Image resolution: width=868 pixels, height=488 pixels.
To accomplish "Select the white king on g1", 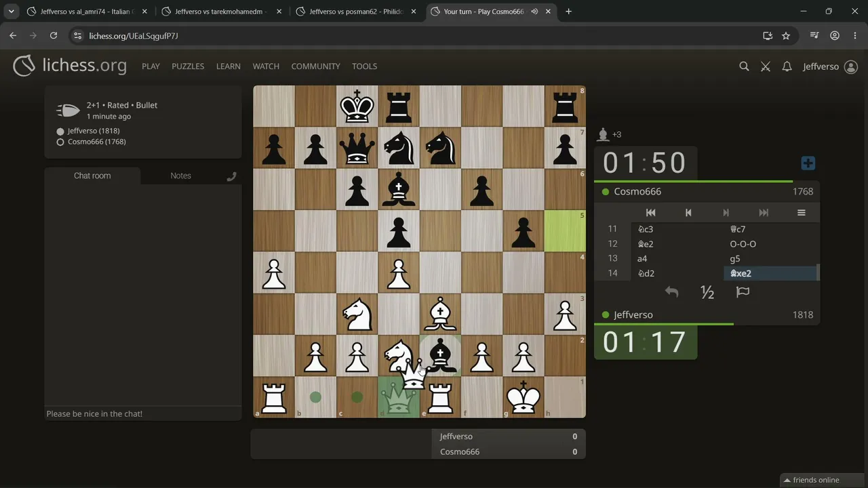I will click(x=524, y=397).
